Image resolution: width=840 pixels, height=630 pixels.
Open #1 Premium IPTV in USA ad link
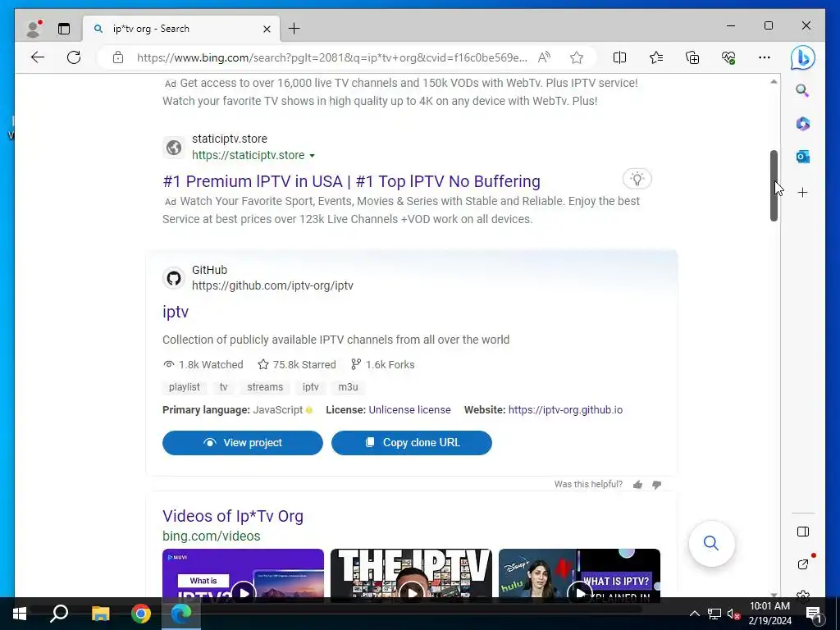coord(351,181)
